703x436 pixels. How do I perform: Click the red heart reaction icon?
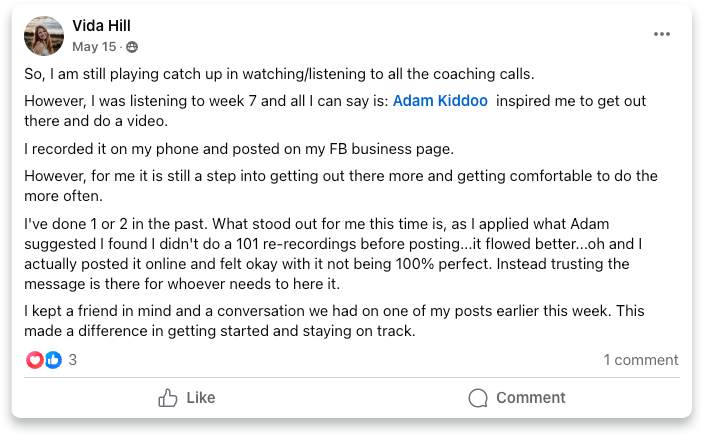[x=35, y=360]
